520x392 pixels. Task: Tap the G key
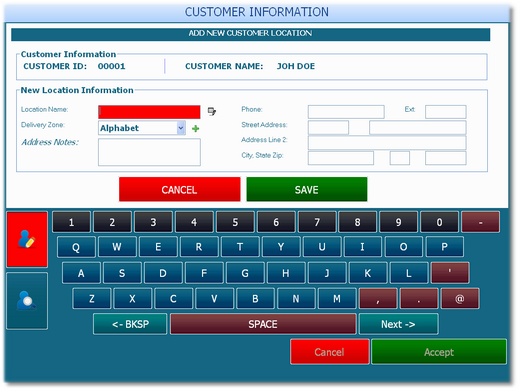point(245,273)
